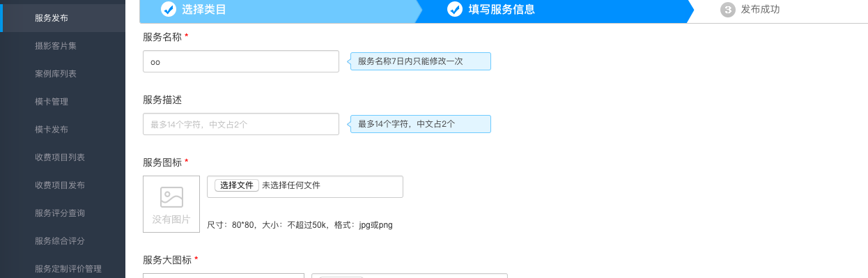Focus the 服务描述 input field

(241, 124)
